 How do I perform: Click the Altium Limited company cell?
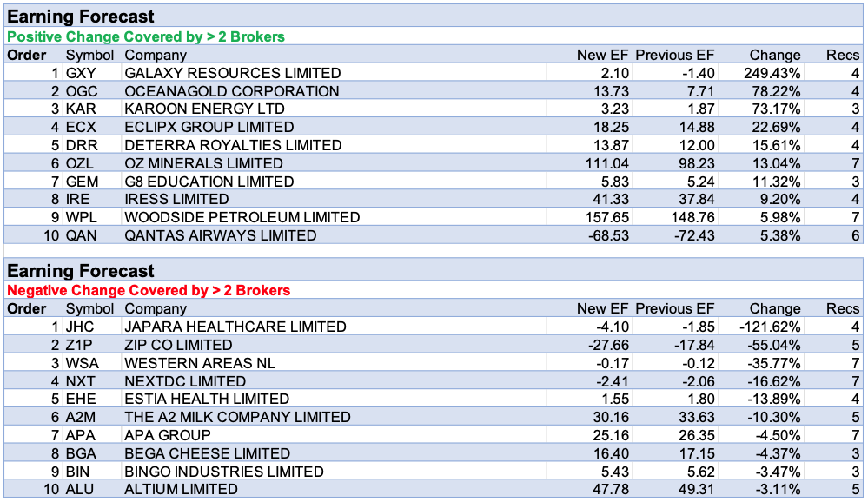click(x=181, y=489)
